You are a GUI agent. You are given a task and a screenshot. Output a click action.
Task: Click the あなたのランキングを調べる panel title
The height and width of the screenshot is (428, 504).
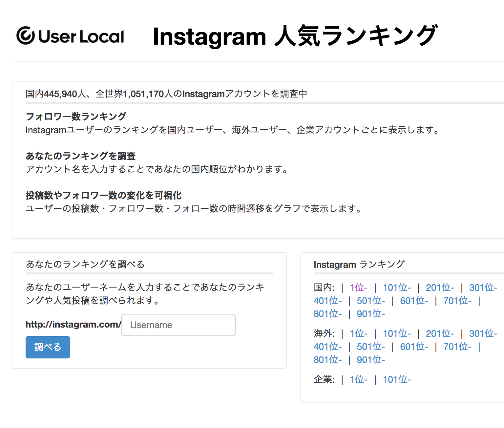tap(85, 264)
